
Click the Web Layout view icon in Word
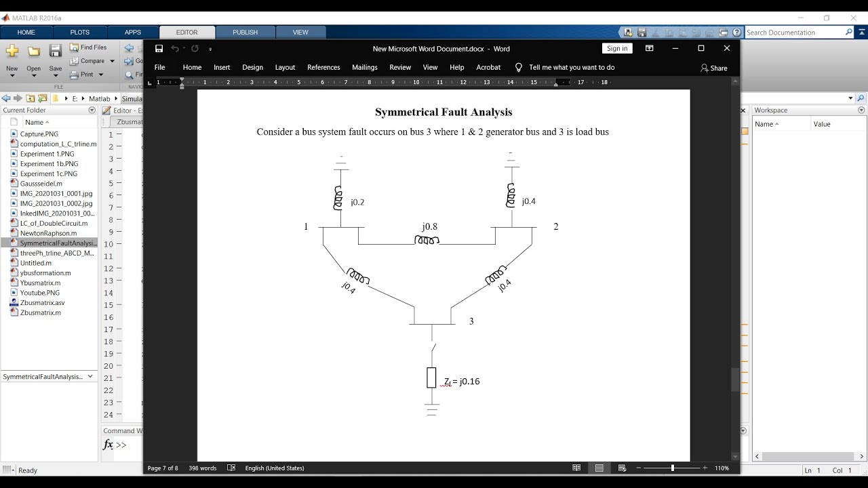[622, 468]
